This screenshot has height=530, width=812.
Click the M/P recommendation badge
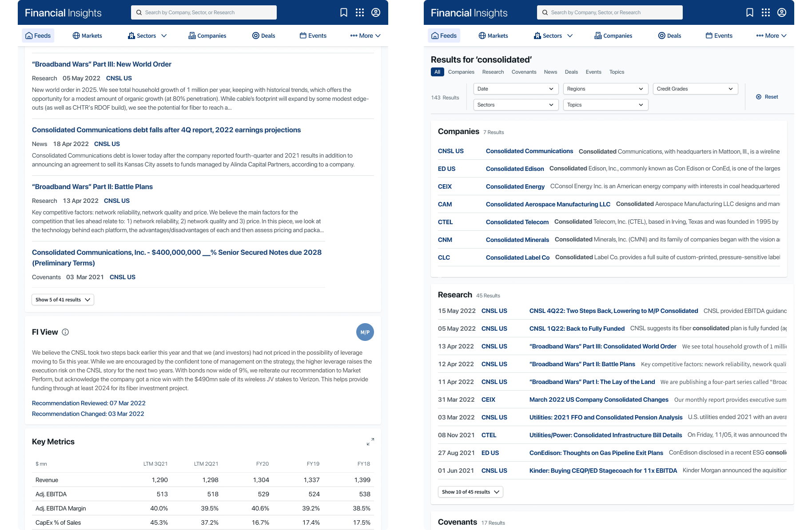pyautogui.click(x=365, y=332)
